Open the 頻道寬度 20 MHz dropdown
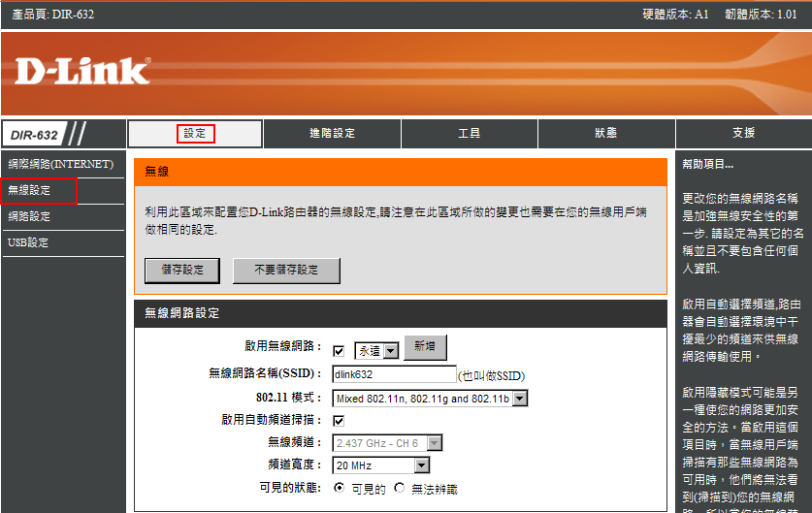Viewport: 812px width, 513px height. (x=381, y=465)
